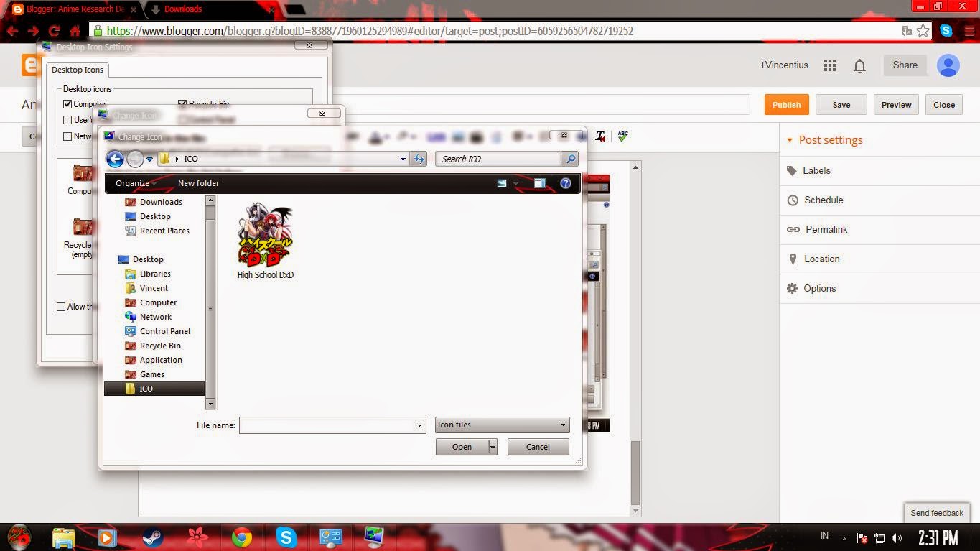Open the translate page icon
Screen dimensions: 980x551
click(907, 31)
